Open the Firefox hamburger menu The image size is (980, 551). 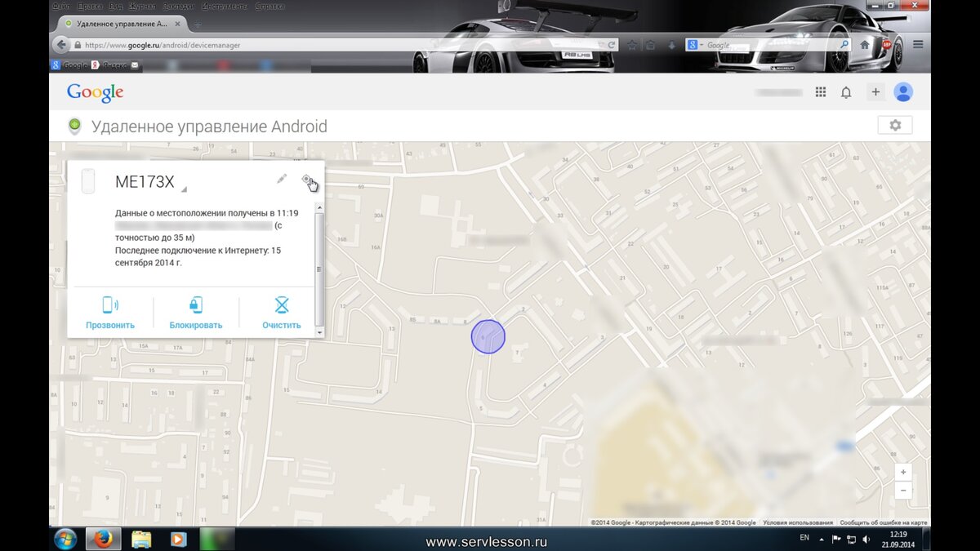point(918,45)
